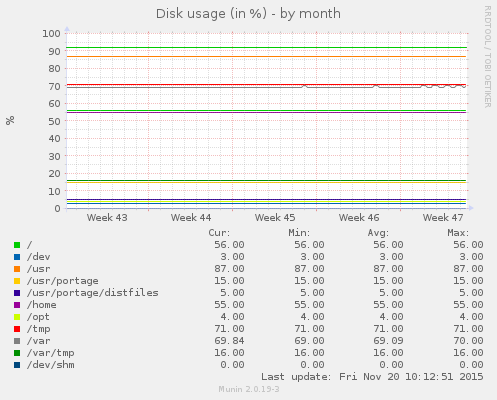Click the Week 47 axis label
This screenshot has width=497, height=400.
click(x=443, y=218)
